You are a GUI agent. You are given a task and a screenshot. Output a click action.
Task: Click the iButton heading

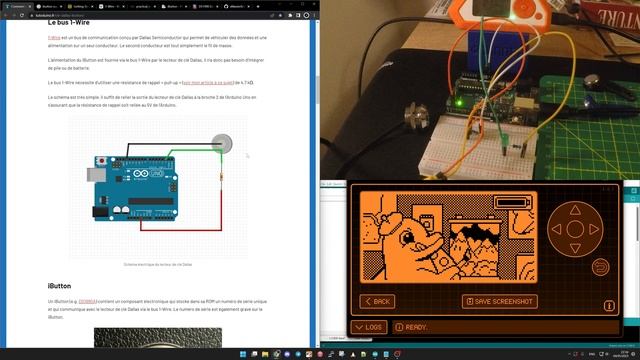(59, 286)
